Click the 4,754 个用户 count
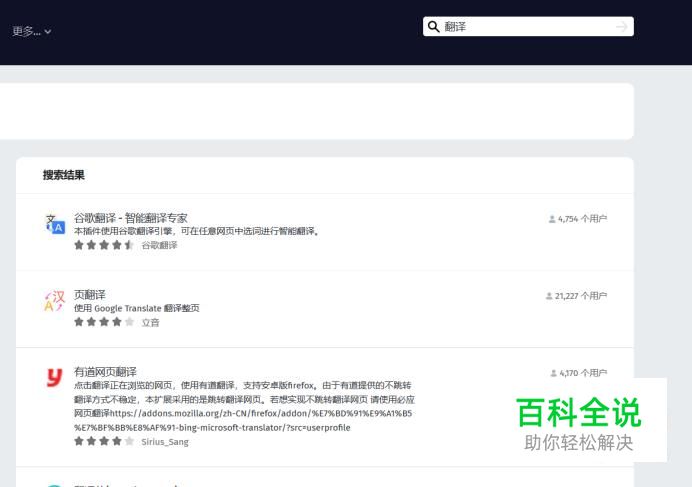The height and width of the screenshot is (487, 692). pos(578,219)
